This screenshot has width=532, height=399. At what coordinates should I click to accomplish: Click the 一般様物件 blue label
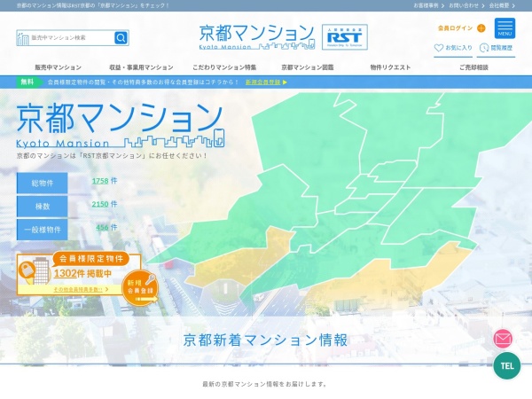pos(42,230)
